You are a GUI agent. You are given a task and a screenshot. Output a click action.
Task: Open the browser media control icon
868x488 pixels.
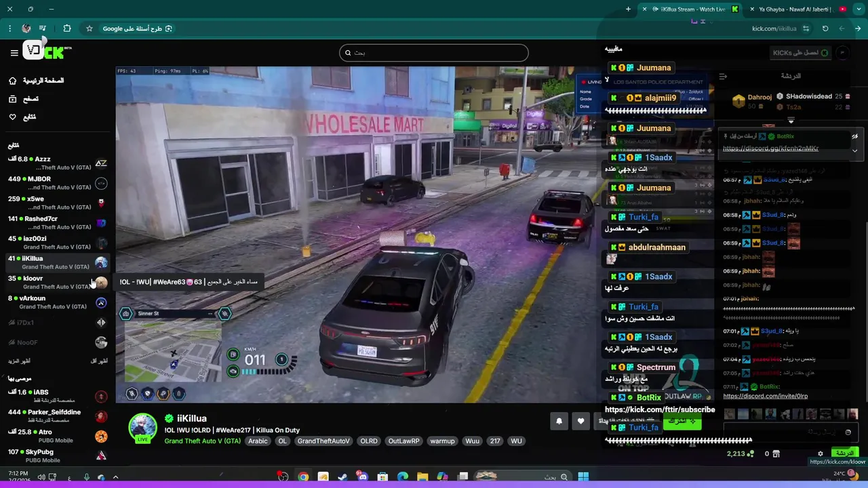pos(43,28)
